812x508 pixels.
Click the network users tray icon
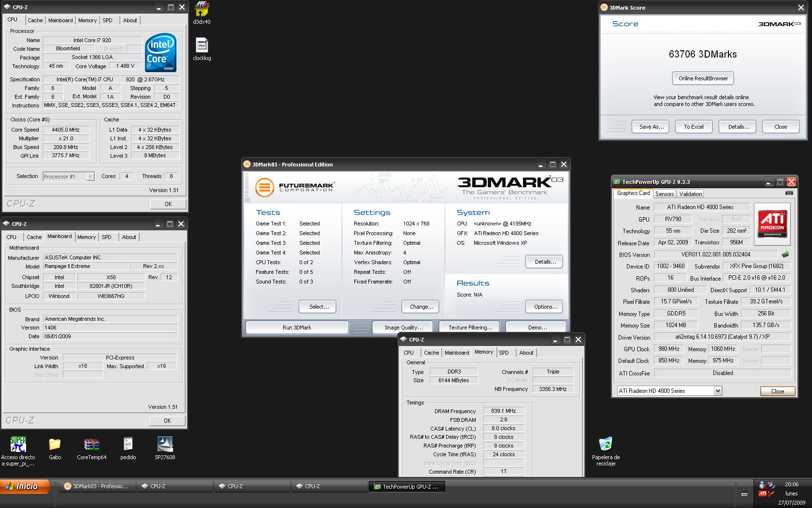pyautogui.click(x=763, y=485)
